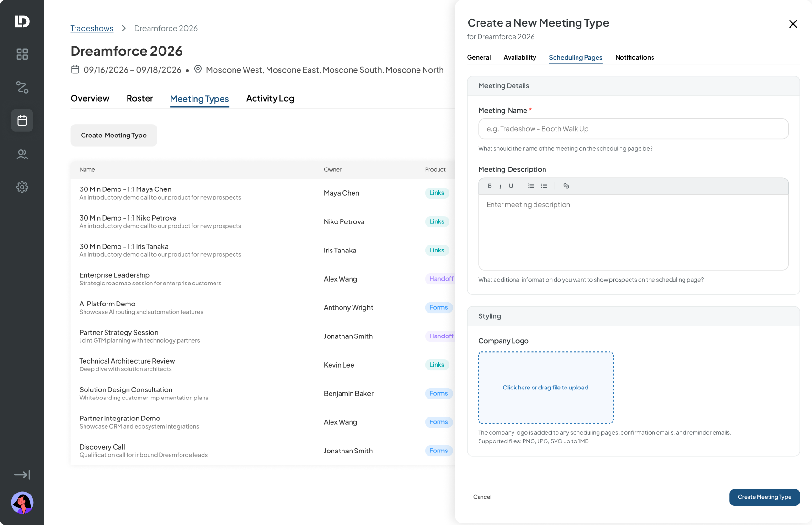This screenshot has height=525, width=812.
Task: Select the "AI Platform Demo" meeting type name
Action: pos(107,304)
